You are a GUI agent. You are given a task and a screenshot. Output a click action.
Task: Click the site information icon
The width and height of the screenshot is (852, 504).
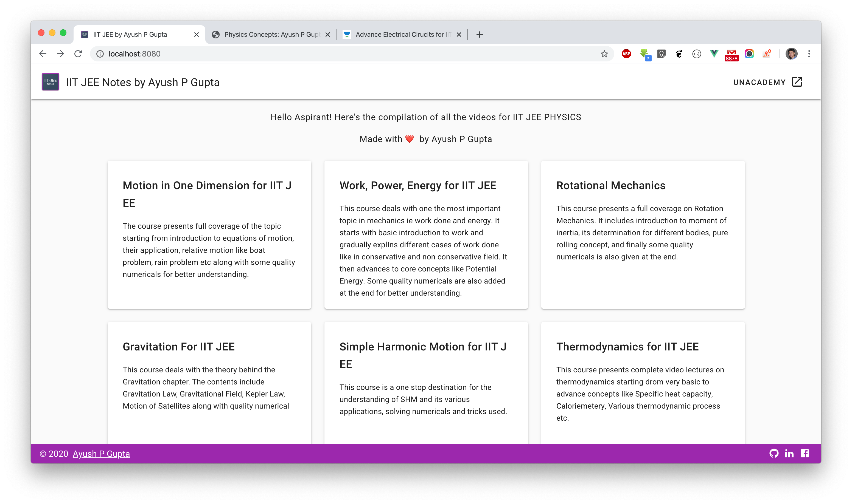(x=100, y=54)
